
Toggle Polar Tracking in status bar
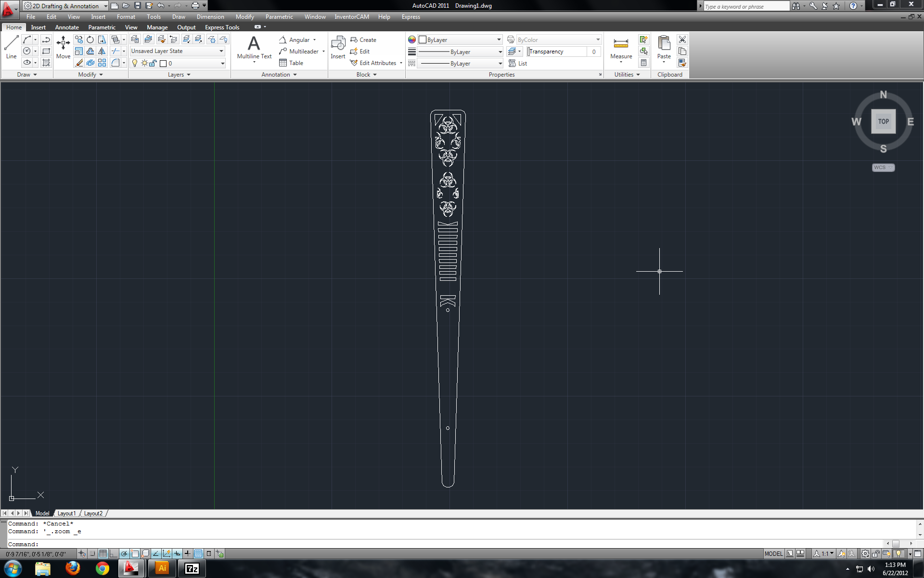124,554
